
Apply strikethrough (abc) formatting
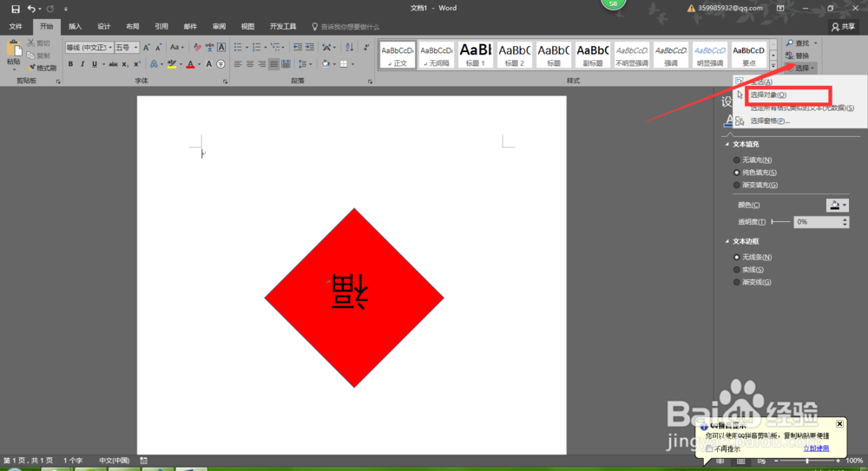(113, 64)
